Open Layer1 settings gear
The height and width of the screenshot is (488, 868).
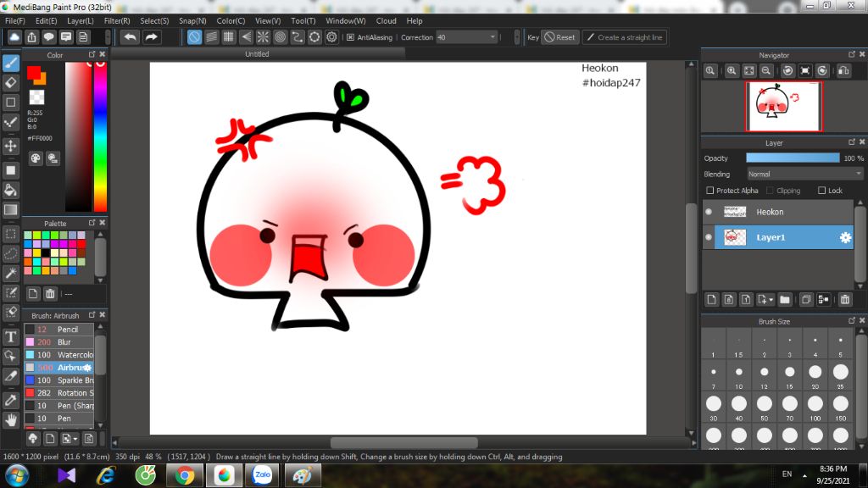[845, 237]
